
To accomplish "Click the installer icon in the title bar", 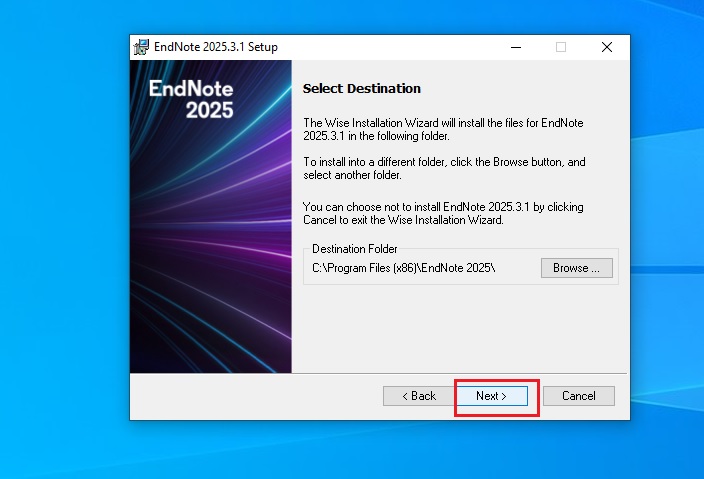I will point(141,47).
